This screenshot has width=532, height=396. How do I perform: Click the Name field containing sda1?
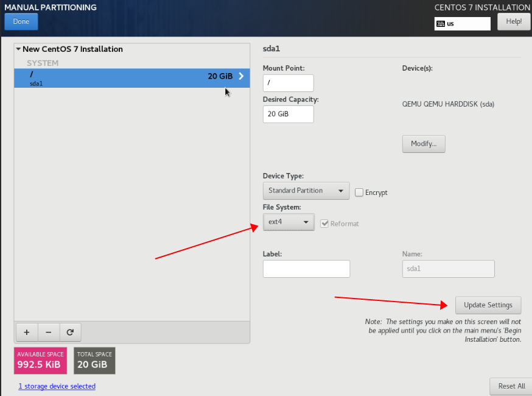(x=448, y=269)
